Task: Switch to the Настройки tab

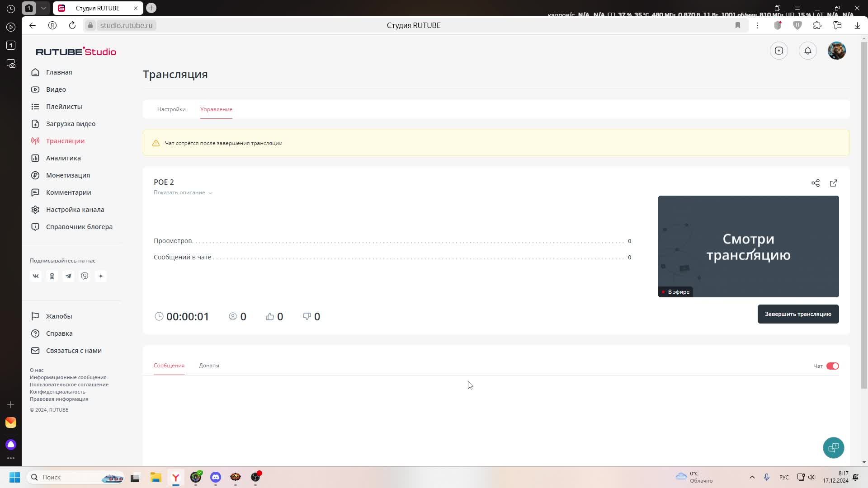Action: (171, 109)
